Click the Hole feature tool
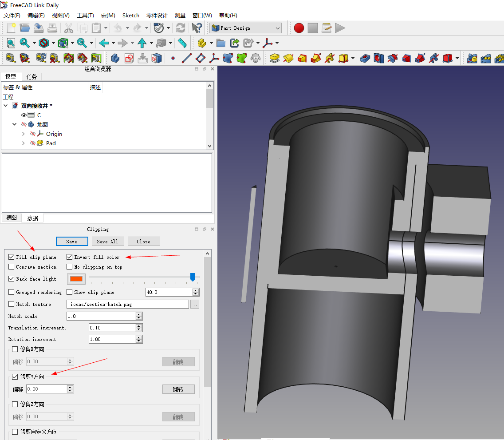 (378, 58)
